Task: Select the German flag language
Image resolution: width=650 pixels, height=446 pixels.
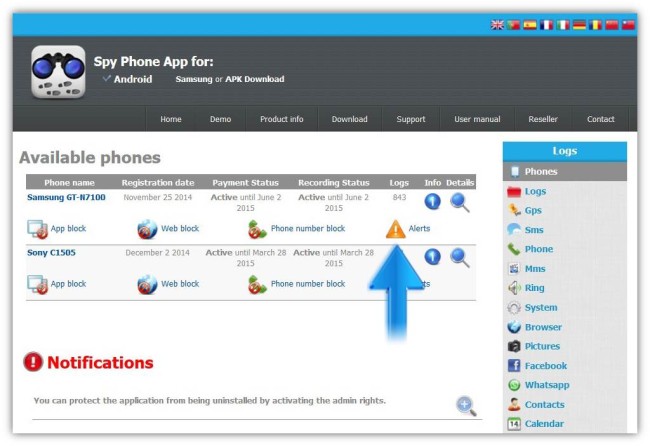Action: pos(579,25)
